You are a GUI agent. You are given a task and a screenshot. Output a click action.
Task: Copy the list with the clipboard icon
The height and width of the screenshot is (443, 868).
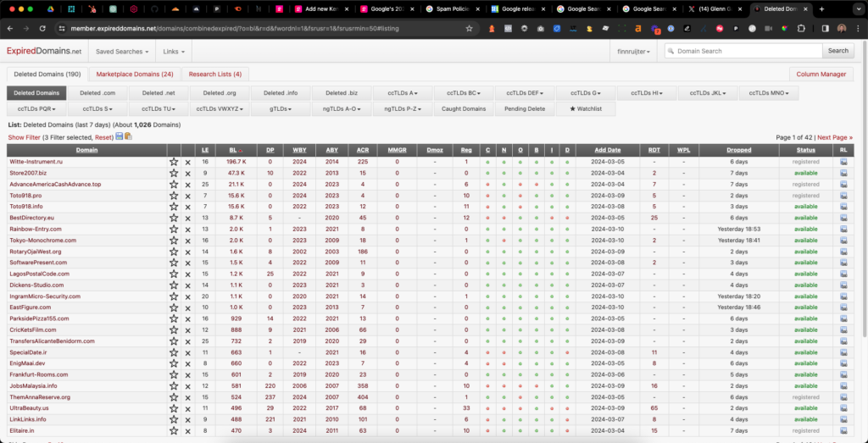129,136
